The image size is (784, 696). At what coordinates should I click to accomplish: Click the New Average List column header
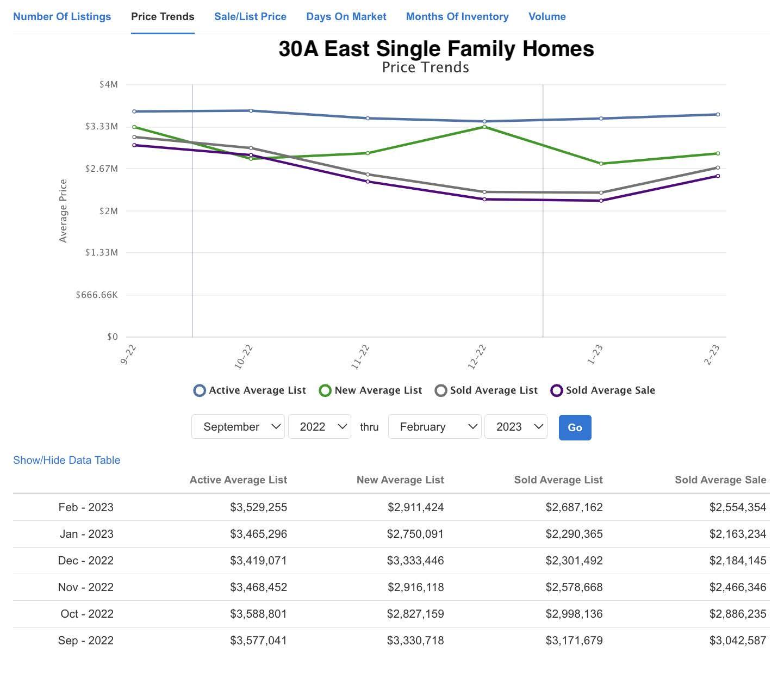(x=400, y=480)
